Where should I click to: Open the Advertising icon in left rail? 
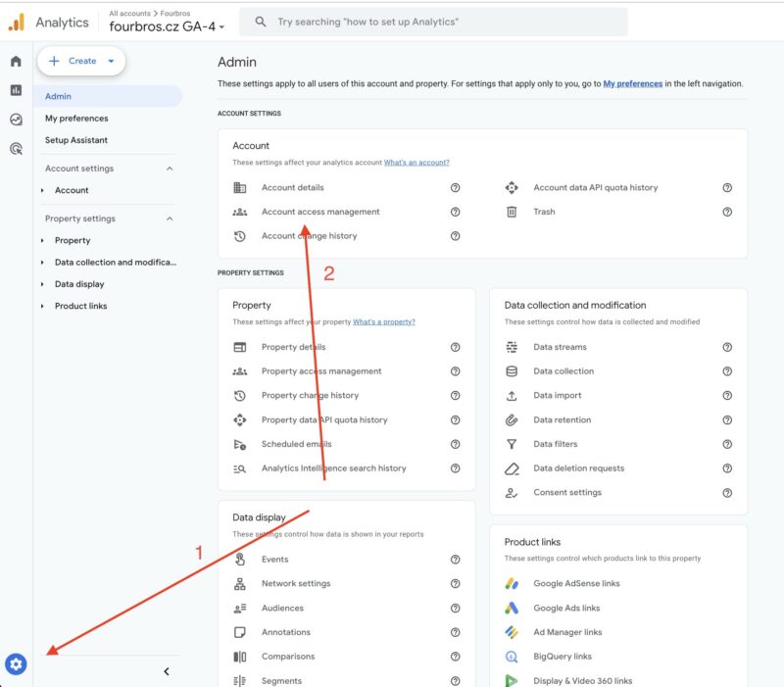point(16,149)
